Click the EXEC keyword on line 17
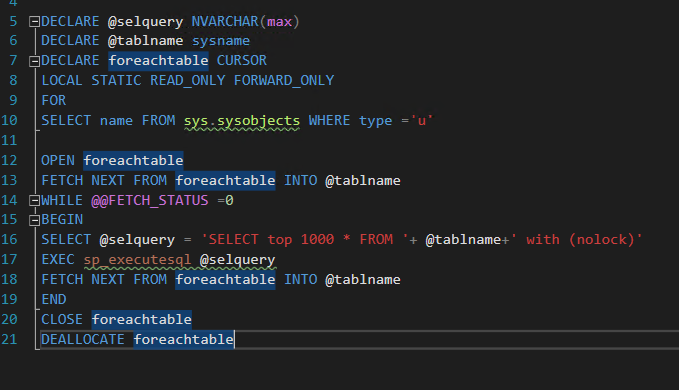679x390 pixels. coord(58,260)
